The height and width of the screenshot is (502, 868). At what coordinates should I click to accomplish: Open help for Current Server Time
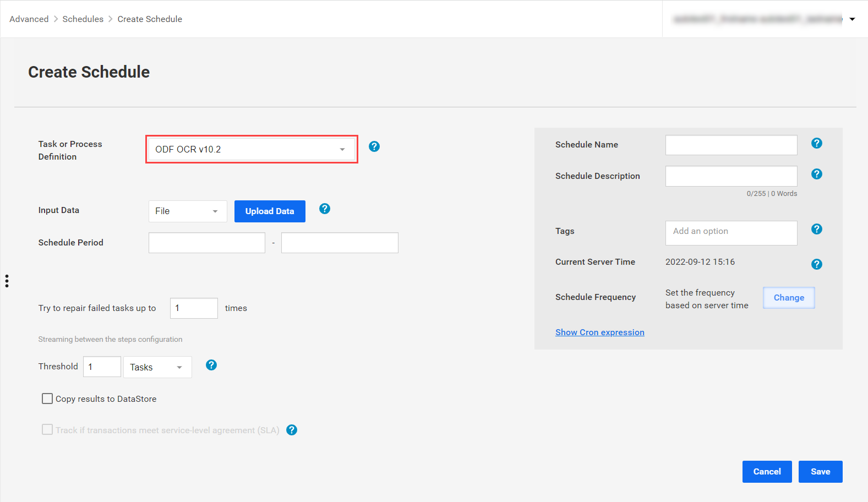pyautogui.click(x=817, y=264)
